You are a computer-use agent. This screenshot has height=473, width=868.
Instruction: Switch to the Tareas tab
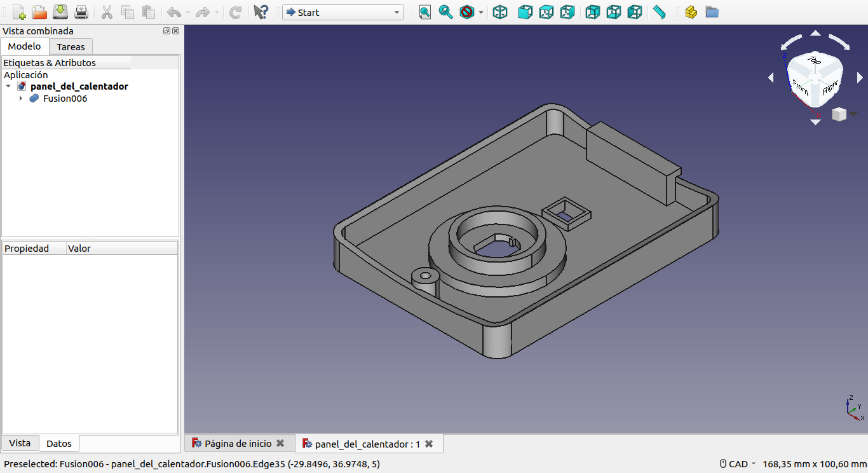(71, 46)
